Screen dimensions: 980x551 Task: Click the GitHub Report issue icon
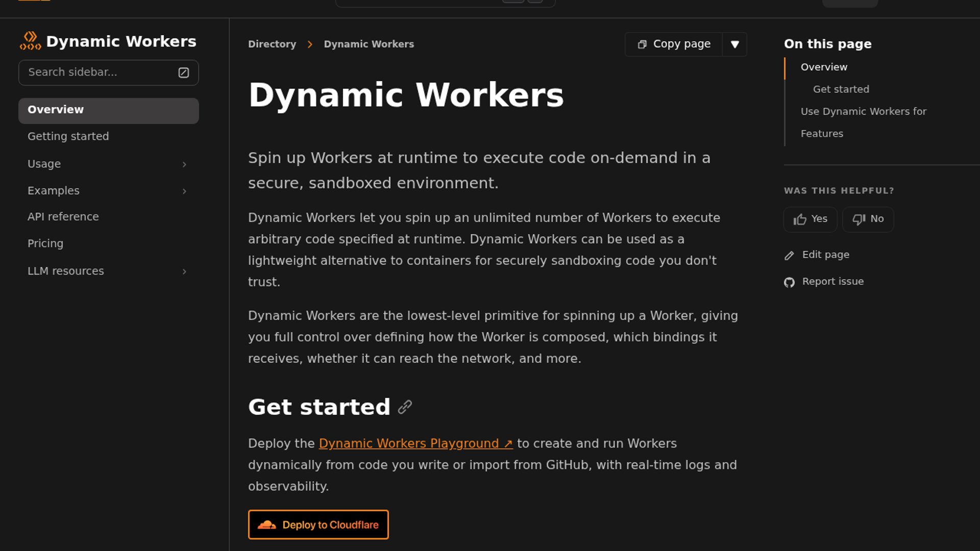click(789, 282)
